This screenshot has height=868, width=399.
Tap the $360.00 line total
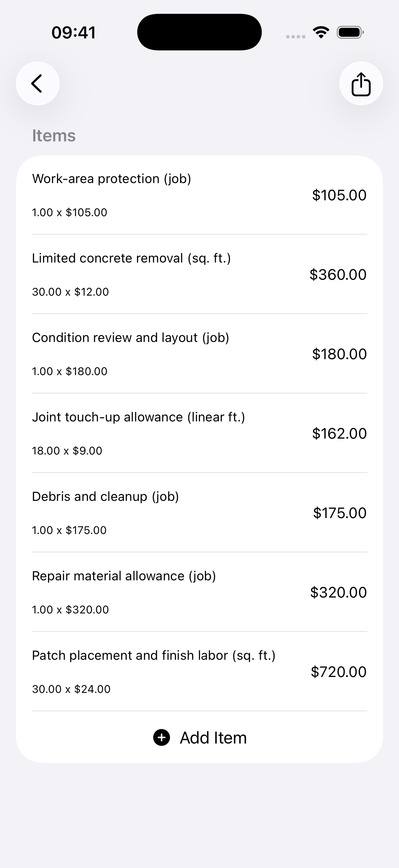(x=338, y=274)
